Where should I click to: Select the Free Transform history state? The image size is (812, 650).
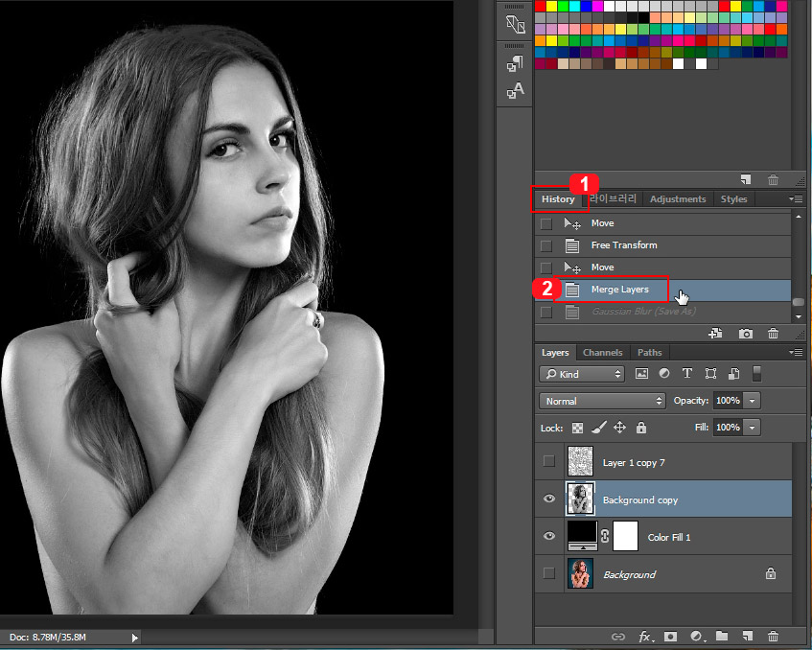[662, 245]
